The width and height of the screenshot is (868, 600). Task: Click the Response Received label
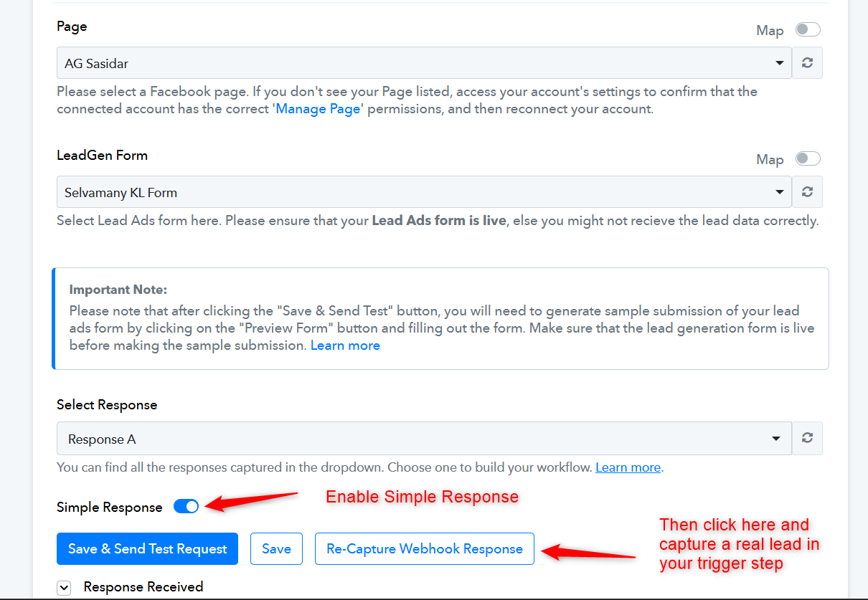coord(143,587)
